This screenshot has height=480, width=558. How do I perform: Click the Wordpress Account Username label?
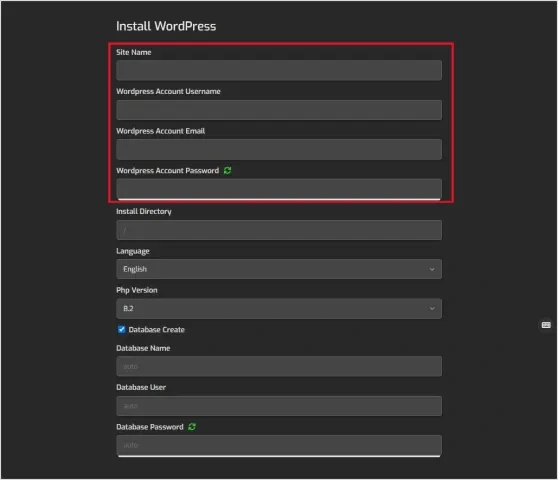tap(168, 91)
